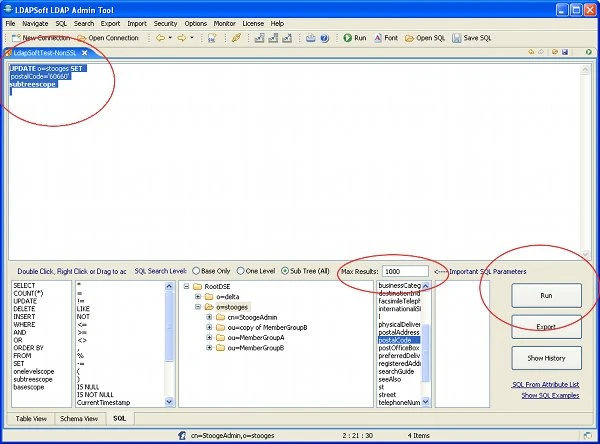Expand the cn=StoogeAdmin tree node
Image resolution: width=600 pixels, height=444 pixels.
click(x=209, y=317)
